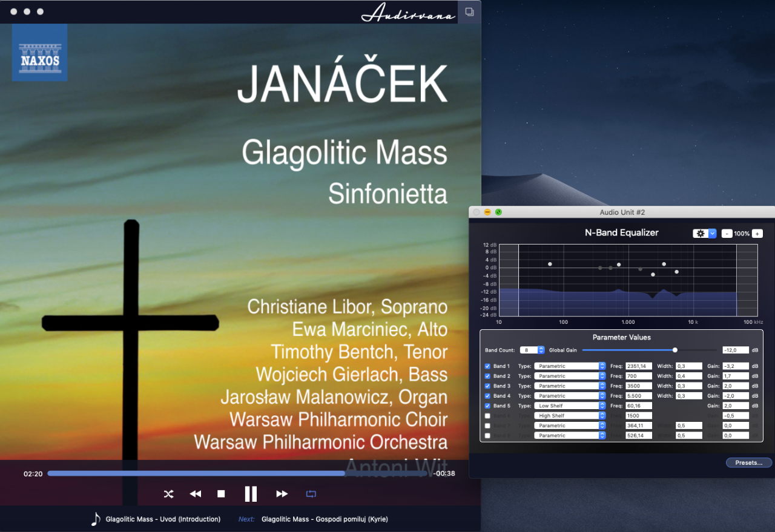Disable the Band 1 checkbox

pyautogui.click(x=487, y=366)
